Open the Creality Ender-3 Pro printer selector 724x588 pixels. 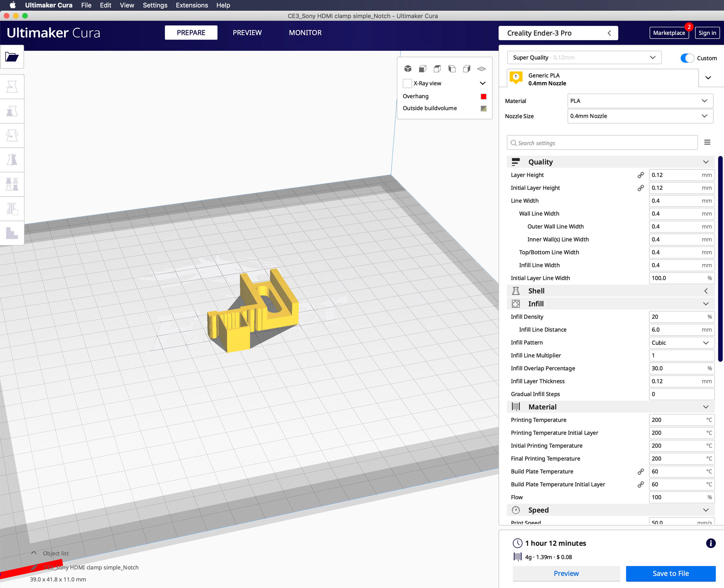point(558,33)
